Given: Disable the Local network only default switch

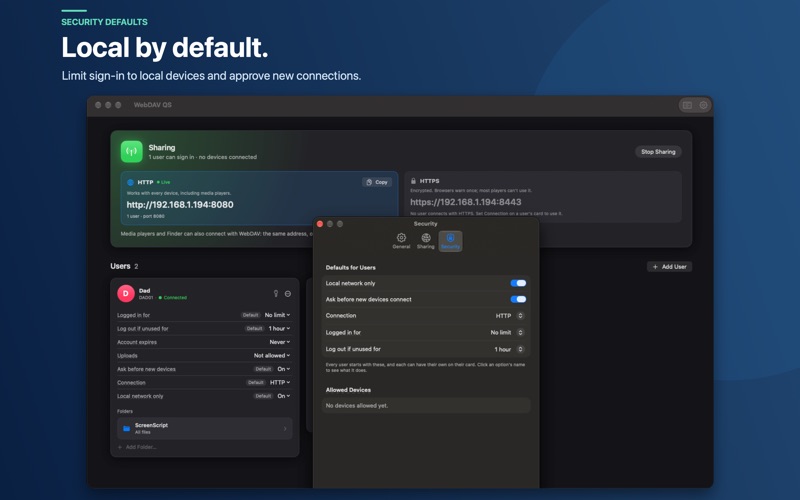Looking at the screenshot, I should (x=518, y=283).
